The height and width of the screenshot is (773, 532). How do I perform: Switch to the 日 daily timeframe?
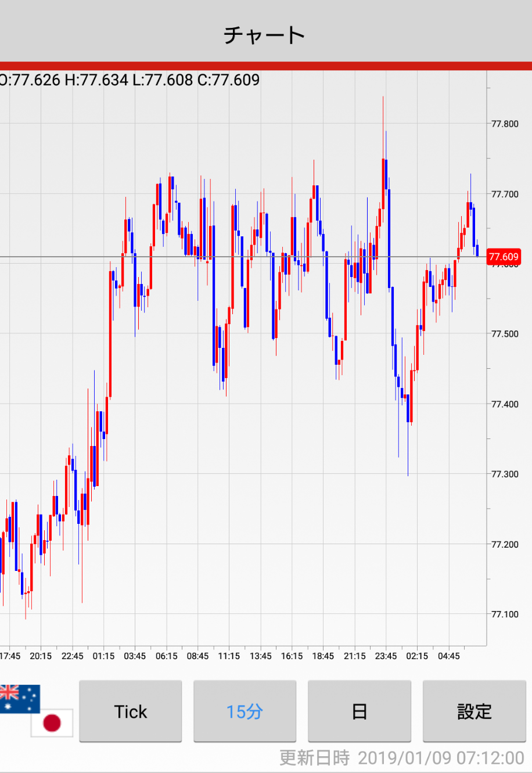[360, 711]
